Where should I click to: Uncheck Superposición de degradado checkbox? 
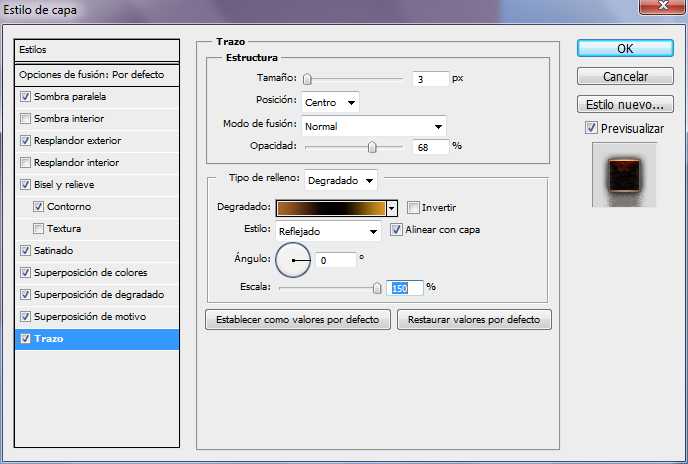25,294
